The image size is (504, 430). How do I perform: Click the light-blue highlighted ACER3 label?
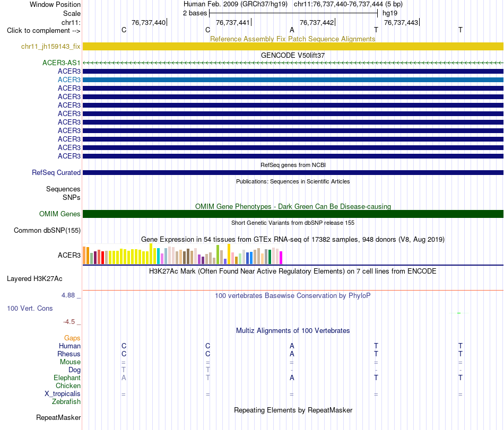pos(69,80)
